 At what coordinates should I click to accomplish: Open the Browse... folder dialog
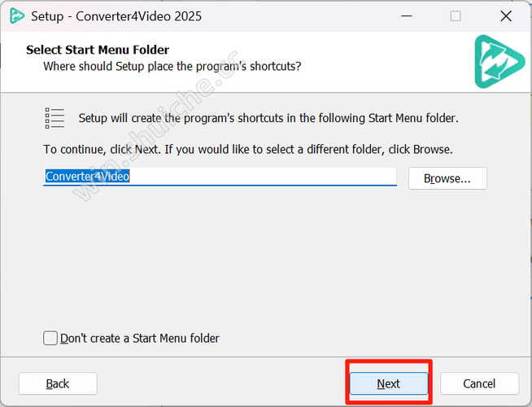tap(447, 178)
